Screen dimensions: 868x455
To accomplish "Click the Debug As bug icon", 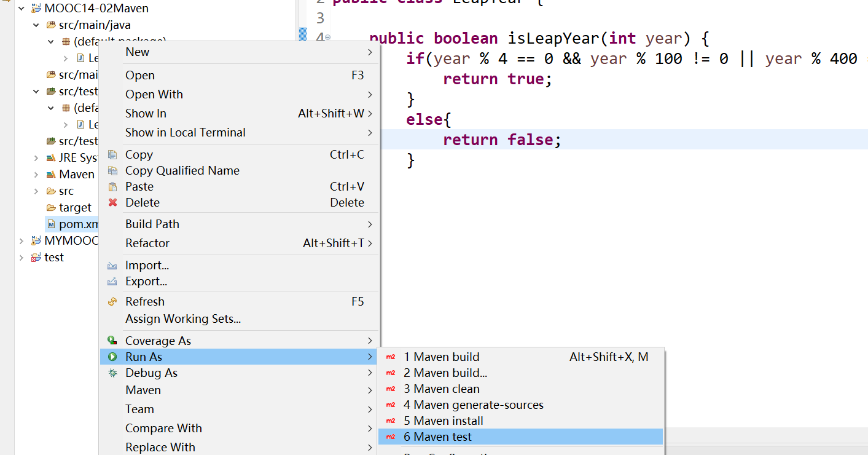I will [112, 373].
